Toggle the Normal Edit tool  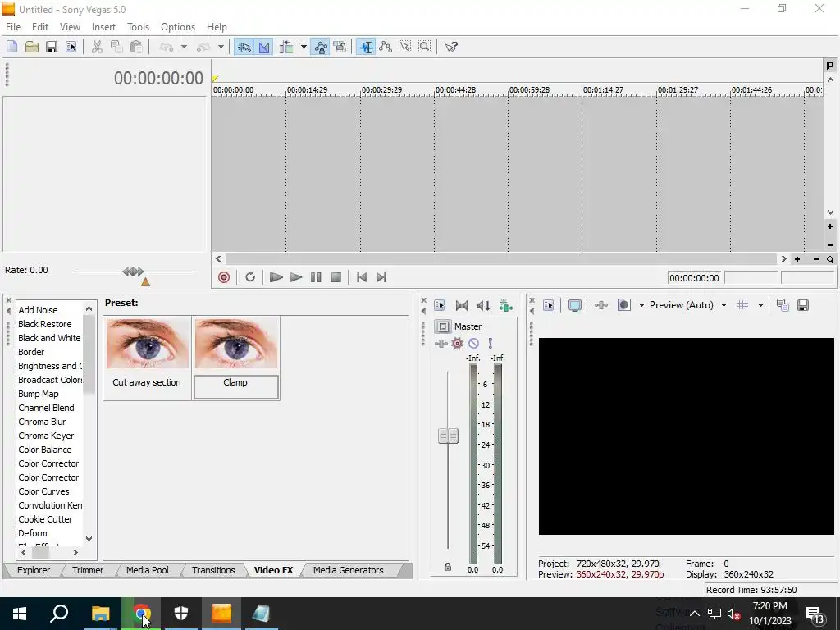coord(366,47)
